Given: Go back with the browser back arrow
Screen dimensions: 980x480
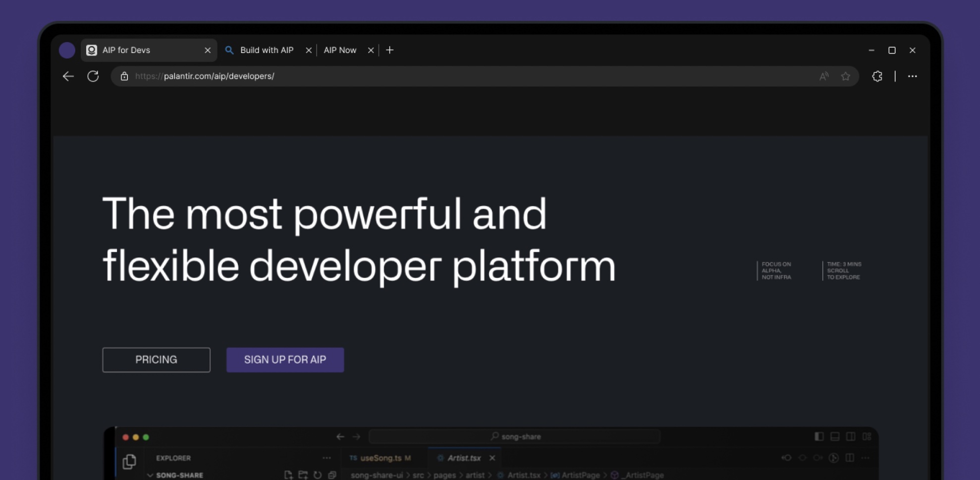Looking at the screenshot, I should point(68,76).
